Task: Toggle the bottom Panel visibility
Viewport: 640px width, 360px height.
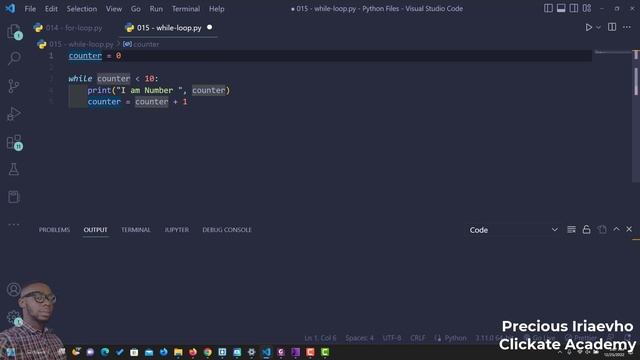Action: point(561,8)
